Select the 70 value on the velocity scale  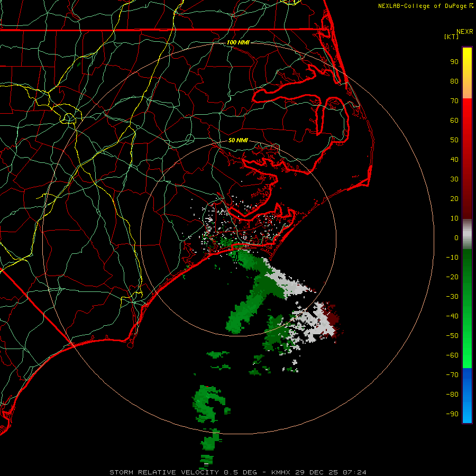454,101
